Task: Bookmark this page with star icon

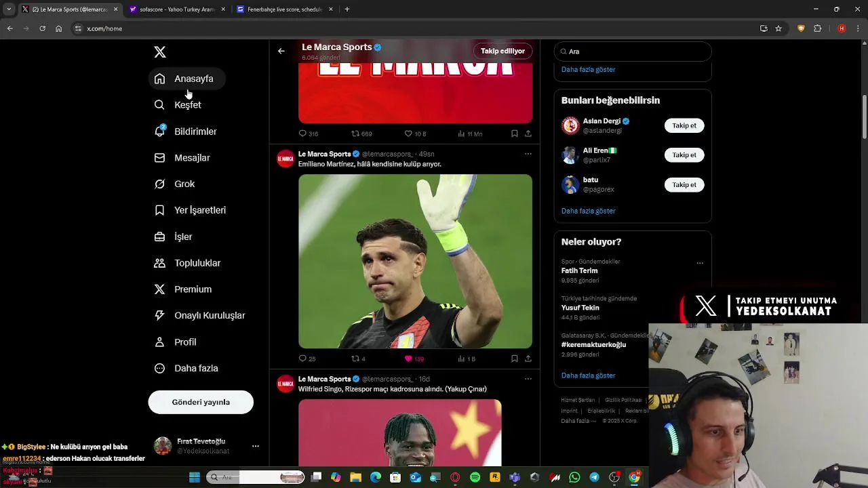Action: [x=778, y=28]
